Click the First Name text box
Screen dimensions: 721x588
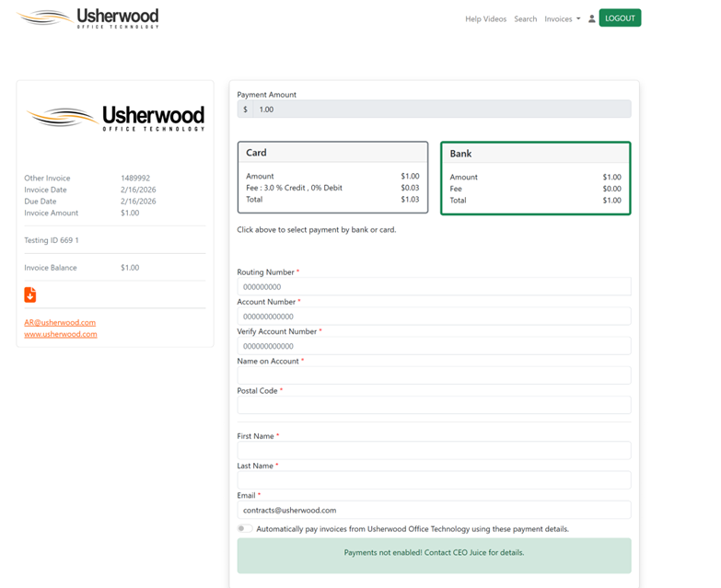434,450
